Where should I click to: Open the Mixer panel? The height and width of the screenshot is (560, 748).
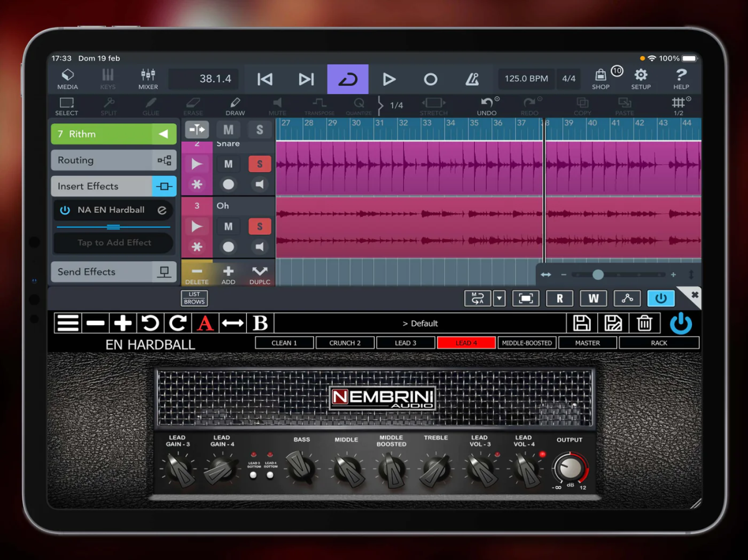click(148, 79)
